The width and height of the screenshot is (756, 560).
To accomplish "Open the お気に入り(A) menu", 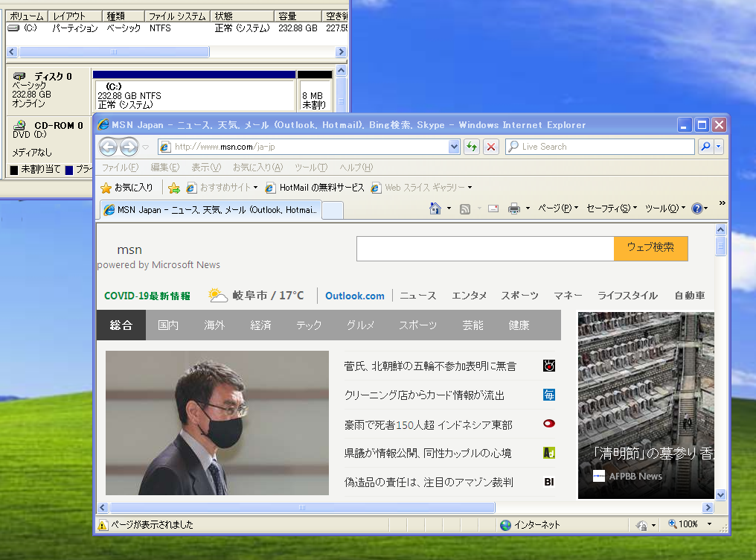I will click(258, 168).
